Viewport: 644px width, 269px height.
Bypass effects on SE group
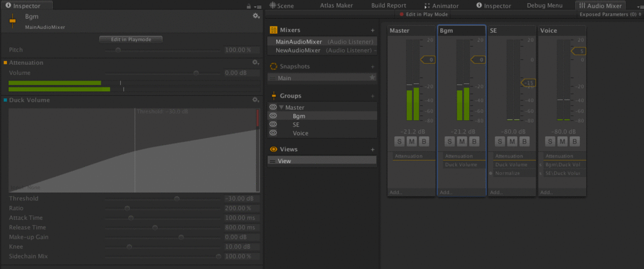[524, 142]
